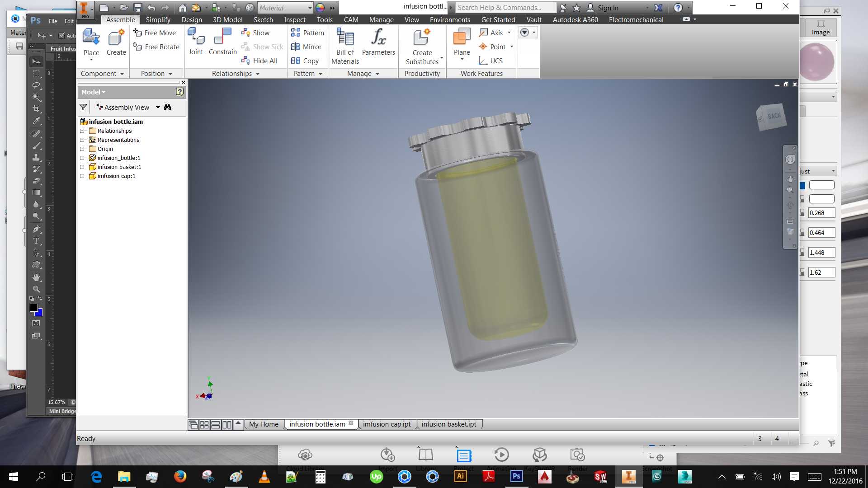Switch to infusion cap.ipt document tab

click(387, 424)
